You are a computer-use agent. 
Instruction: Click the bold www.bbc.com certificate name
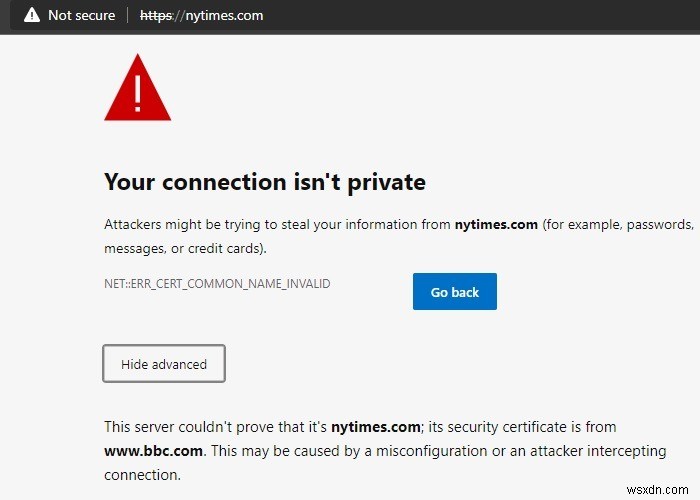pyautogui.click(x=153, y=451)
